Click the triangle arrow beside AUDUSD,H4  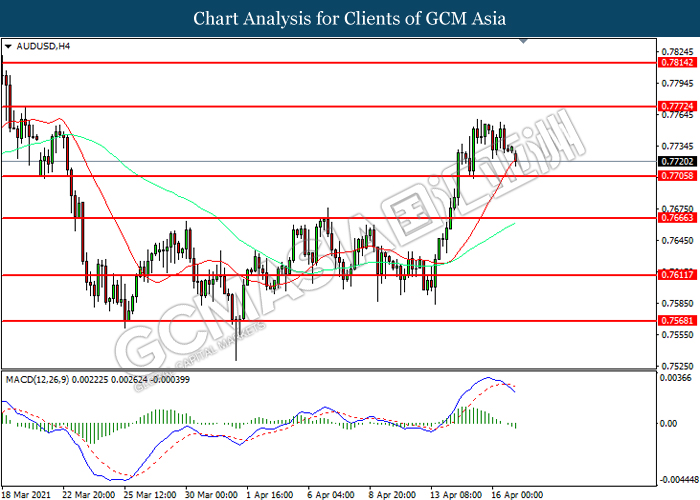point(9,47)
